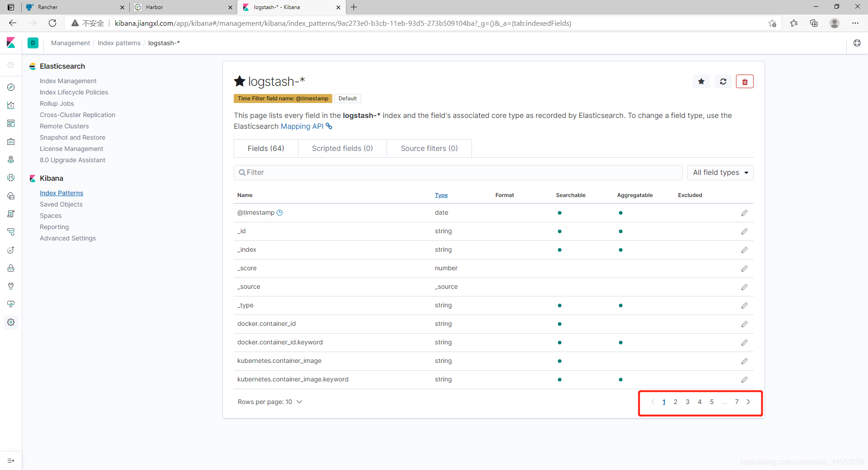Open the browser settings ellipsis menu
868x470 pixels.
(855, 23)
